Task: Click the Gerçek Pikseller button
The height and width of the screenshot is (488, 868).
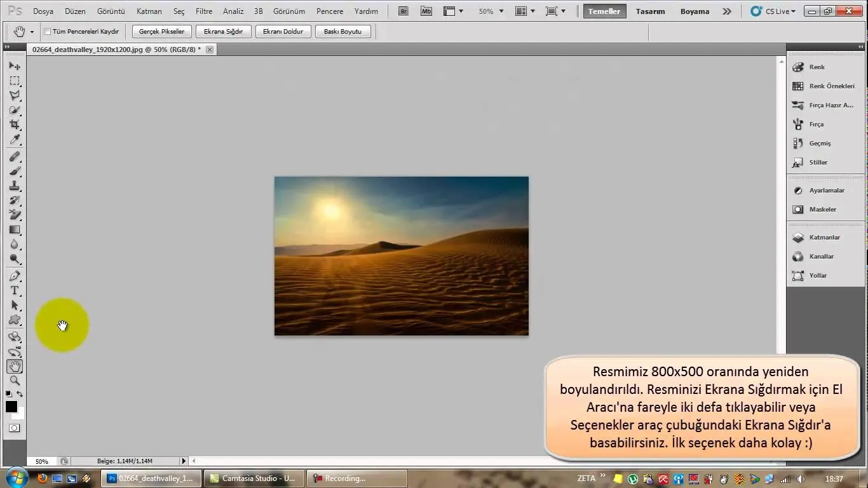Action: [x=161, y=30]
